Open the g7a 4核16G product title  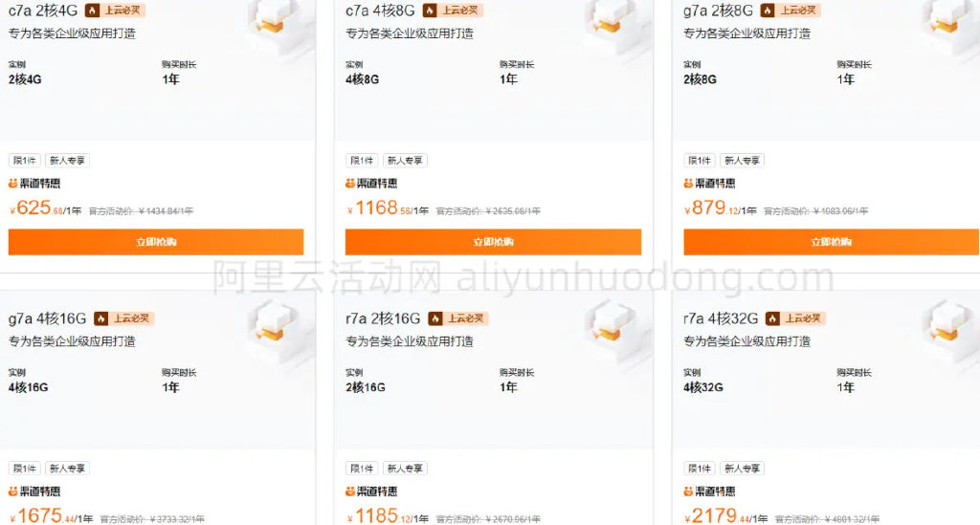[x=48, y=319]
